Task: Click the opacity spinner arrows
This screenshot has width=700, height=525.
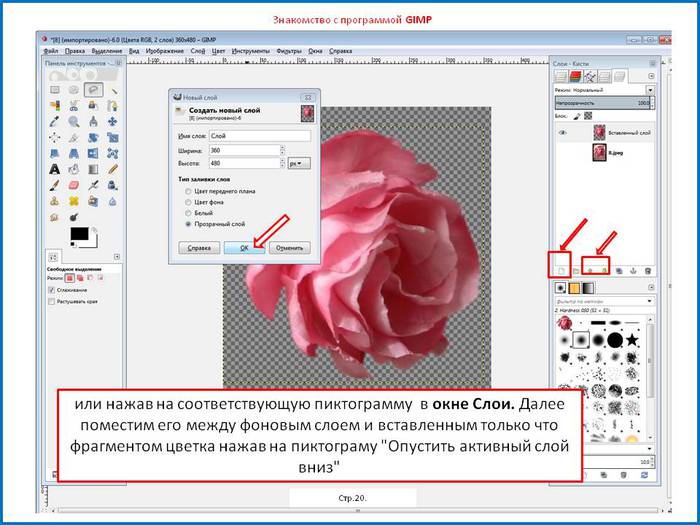Action: 652,103
